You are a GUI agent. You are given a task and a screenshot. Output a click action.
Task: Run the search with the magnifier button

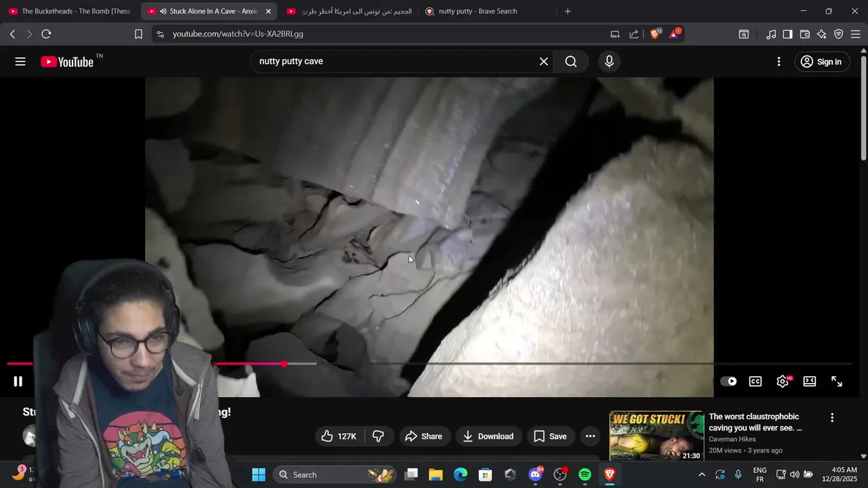tap(571, 62)
